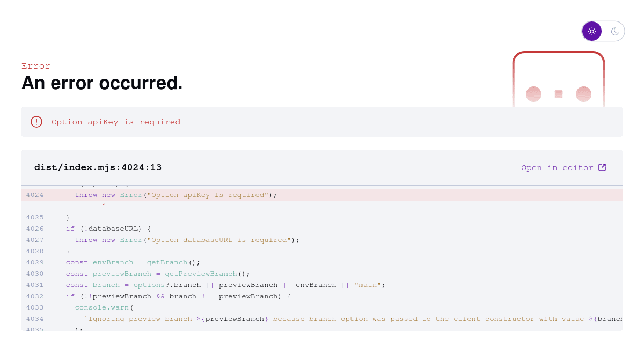The height and width of the screenshot is (338, 644).
Task: Click the 'const previewBranch = getPreviewBranch();' line
Action: tap(158, 274)
